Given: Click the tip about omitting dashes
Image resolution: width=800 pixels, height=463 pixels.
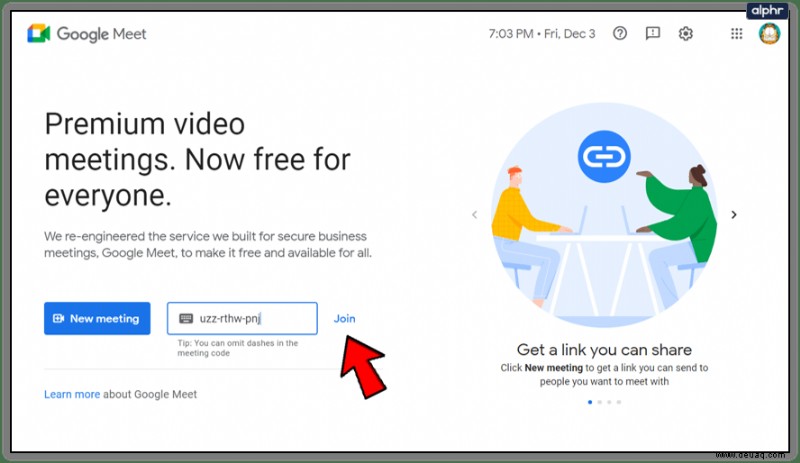Looking at the screenshot, I should click(x=238, y=348).
